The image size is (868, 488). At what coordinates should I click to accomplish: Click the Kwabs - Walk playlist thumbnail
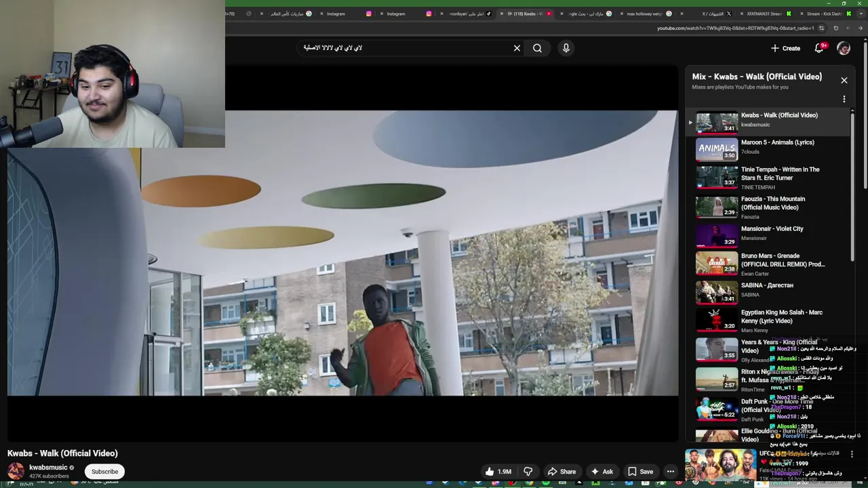click(717, 122)
